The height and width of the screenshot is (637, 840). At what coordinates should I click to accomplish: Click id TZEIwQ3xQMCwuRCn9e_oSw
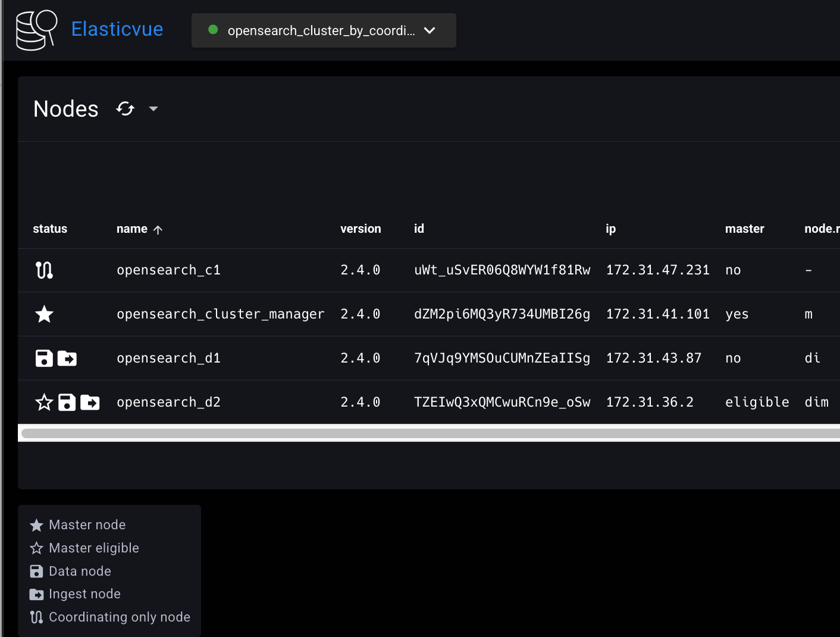[x=502, y=402]
